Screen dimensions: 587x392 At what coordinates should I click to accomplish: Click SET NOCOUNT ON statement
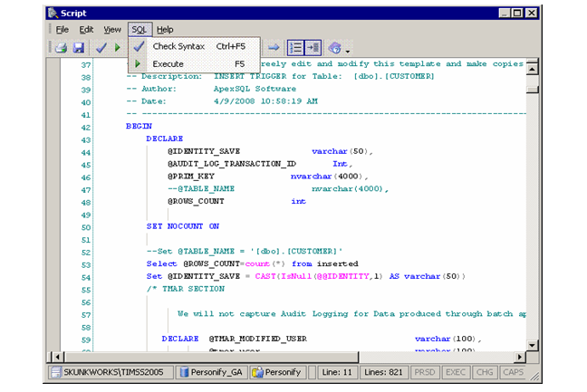183,226
